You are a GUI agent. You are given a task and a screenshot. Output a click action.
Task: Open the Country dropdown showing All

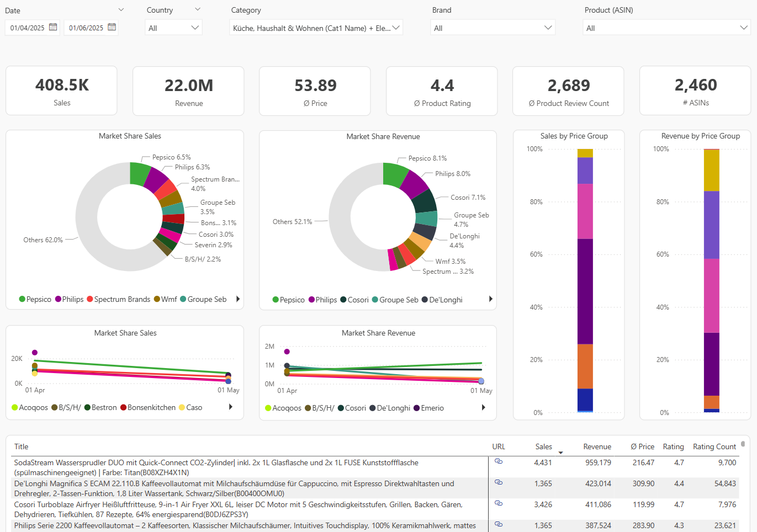click(173, 28)
